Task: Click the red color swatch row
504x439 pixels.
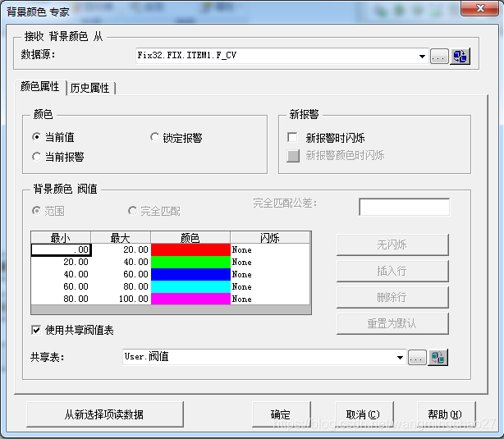Action: (190, 249)
